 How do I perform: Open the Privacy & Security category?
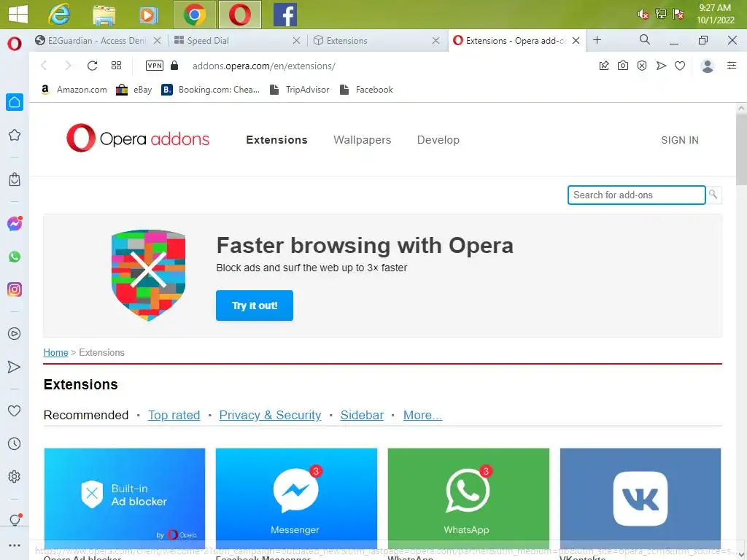[x=270, y=415]
